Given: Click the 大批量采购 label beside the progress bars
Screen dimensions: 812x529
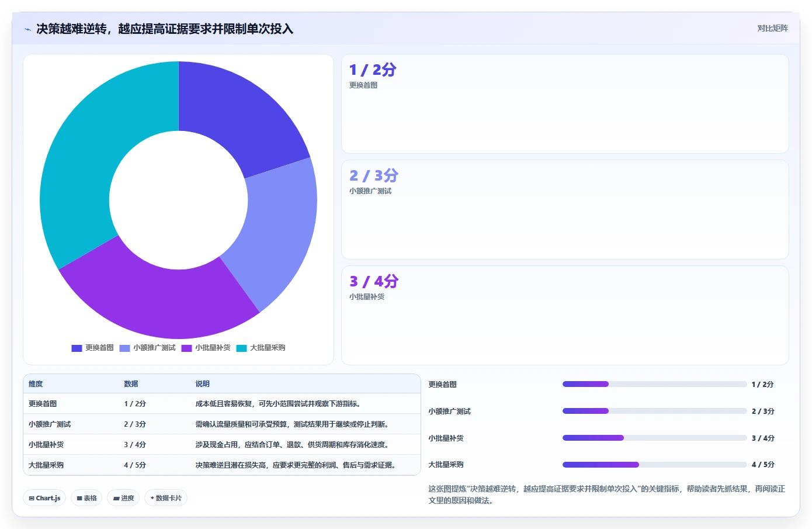Looking at the screenshot, I should point(446,465).
